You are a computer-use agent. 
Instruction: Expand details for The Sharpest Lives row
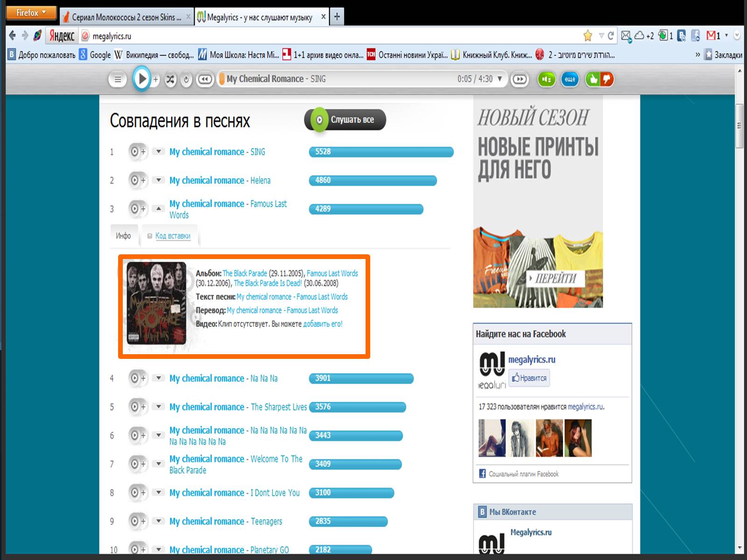tap(159, 406)
